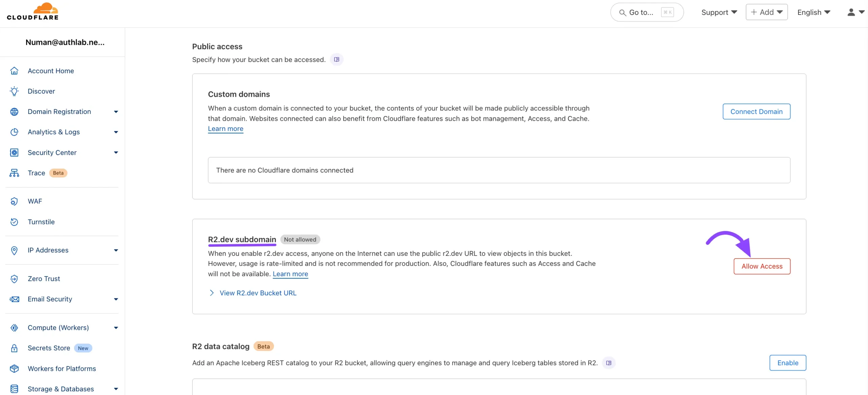Expand IP Addresses submenu arrow
Viewport: 868px width, 395px height.
pos(116,250)
